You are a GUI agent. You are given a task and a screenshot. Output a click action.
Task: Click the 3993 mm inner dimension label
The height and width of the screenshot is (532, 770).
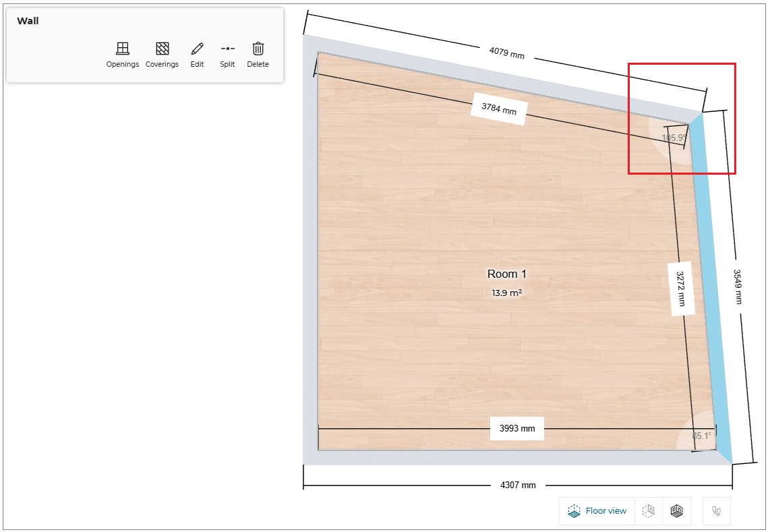coord(516,428)
